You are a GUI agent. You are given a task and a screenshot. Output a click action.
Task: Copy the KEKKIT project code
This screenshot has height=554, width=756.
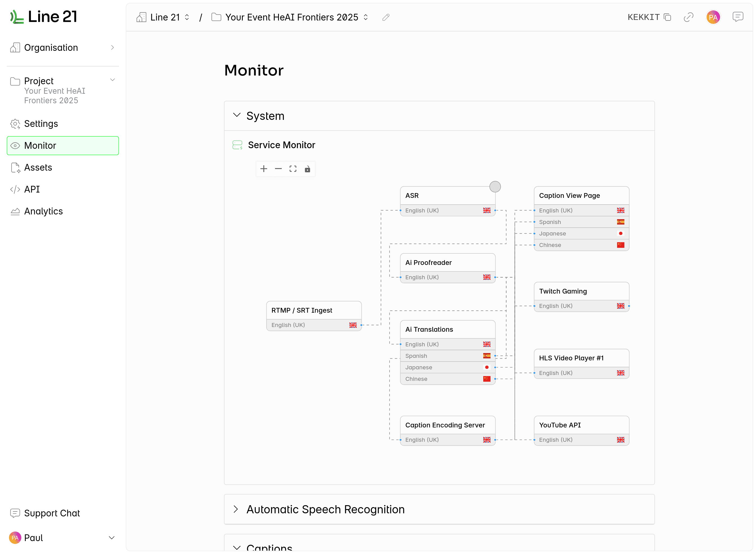coord(668,17)
